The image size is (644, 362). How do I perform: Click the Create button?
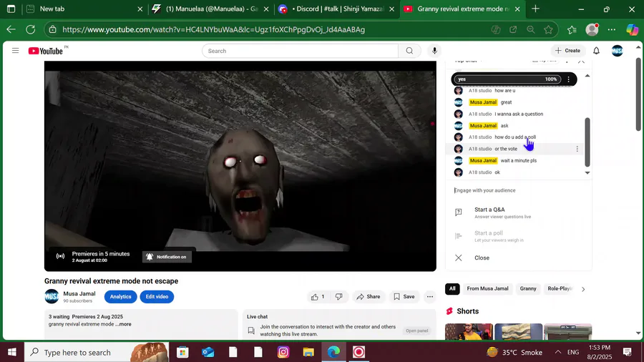click(x=567, y=51)
